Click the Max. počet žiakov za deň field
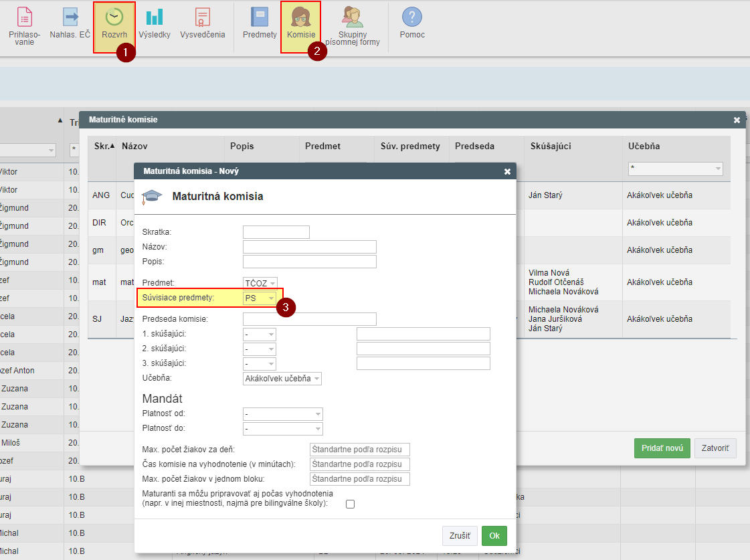Viewport: 750px width, 560px height. click(360, 450)
